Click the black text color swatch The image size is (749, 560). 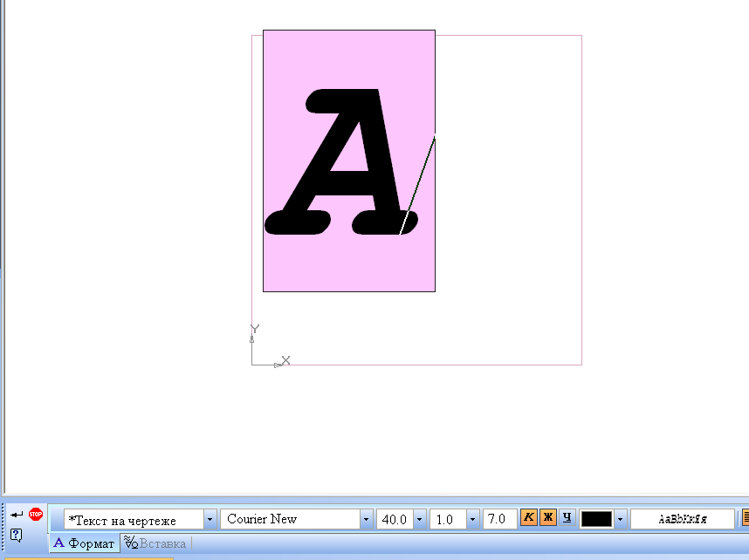pyautogui.click(x=596, y=519)
